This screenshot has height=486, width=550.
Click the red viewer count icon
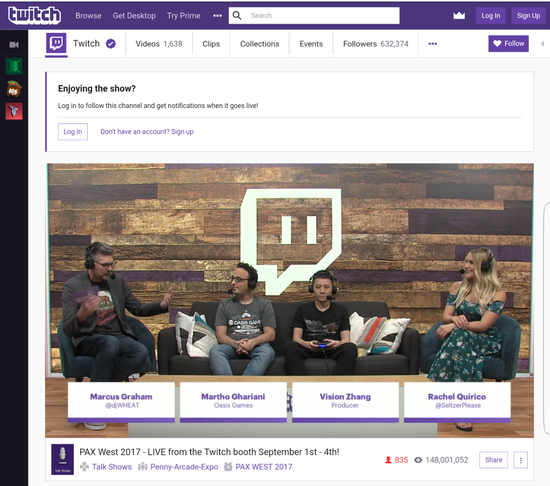[388, 460]
